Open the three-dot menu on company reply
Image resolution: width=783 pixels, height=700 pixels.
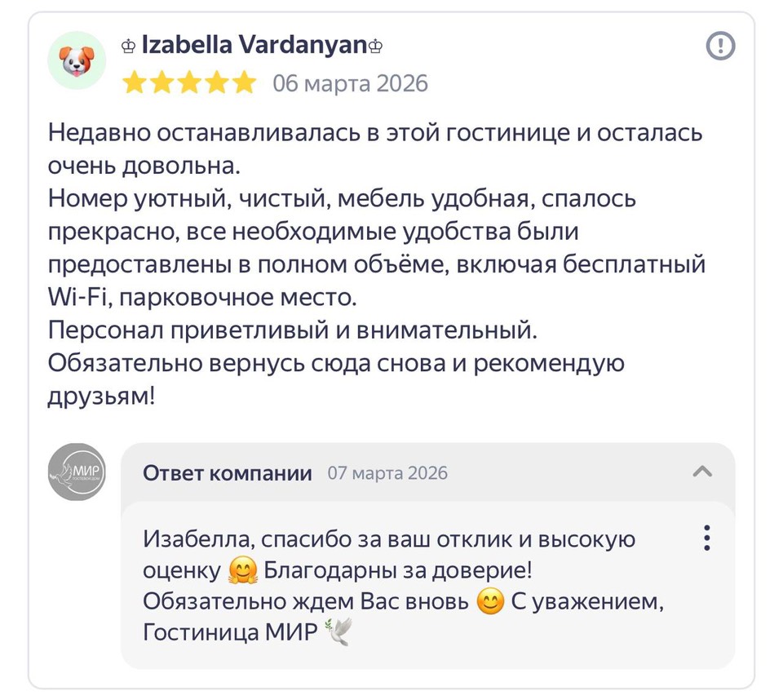pos(706,538)
